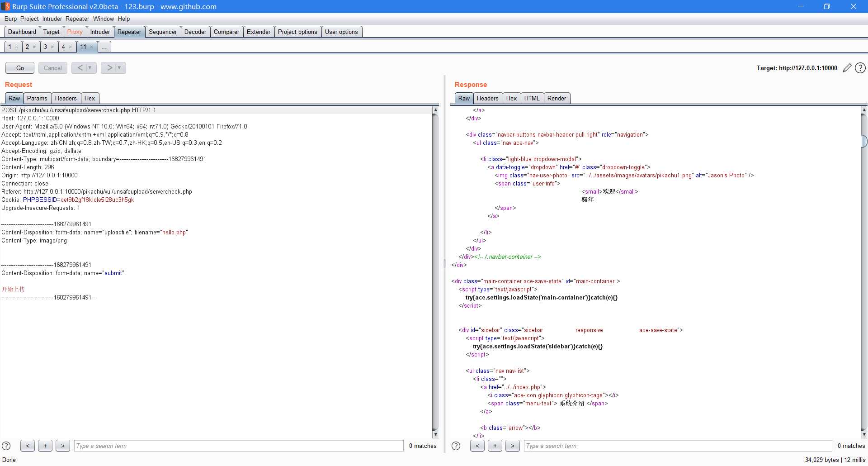This screenshot has height=466, width=868.
Task: Click the Cancel button
Action: pyautogui.click(x=53, y=68)
